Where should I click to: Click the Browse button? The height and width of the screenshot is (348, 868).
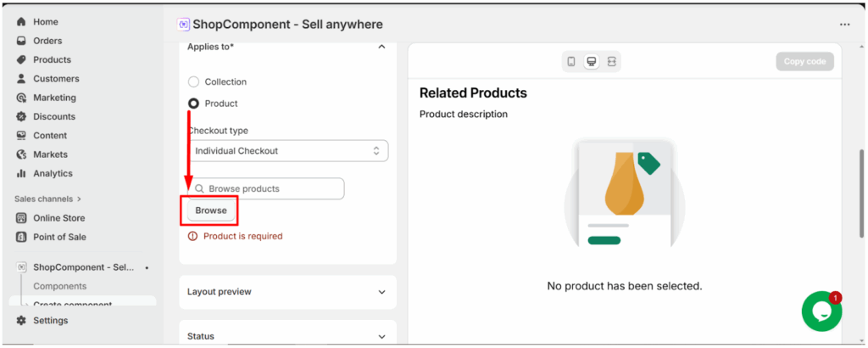[x=211, y=210]
